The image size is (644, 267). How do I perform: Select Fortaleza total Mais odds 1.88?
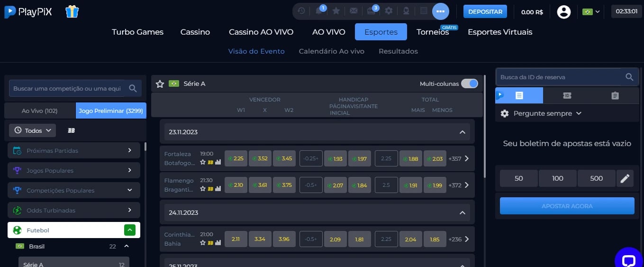pos(411,158)
